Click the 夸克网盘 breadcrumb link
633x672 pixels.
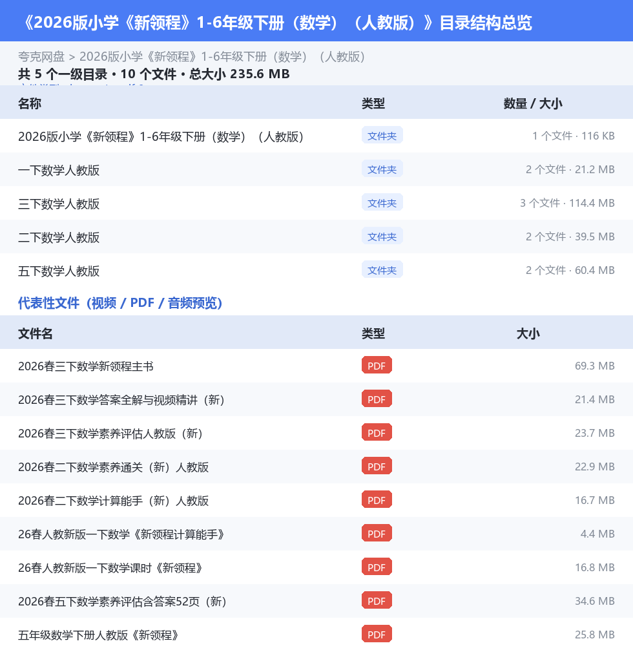click(41, 57)
